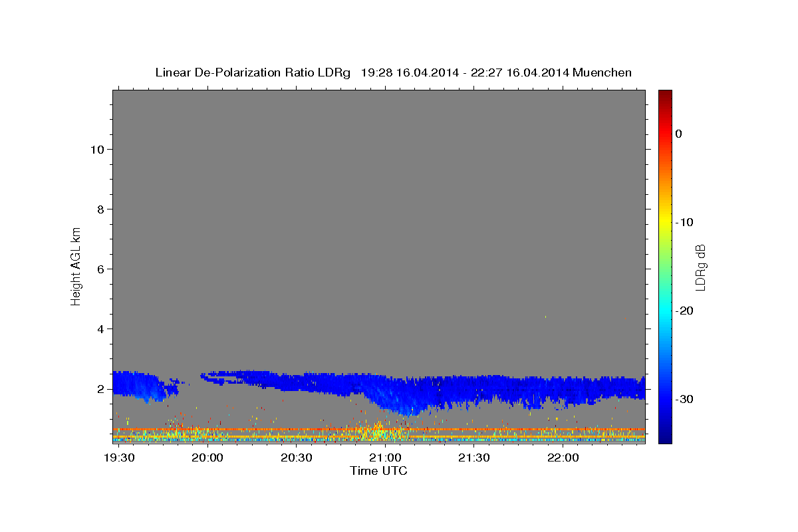This screenshot has width=798, height=532.
Task: Click the date range text '19:28 16.04.2014 - 22:27 16.04.2014 Muenchen'
Action: coord(496,72)
